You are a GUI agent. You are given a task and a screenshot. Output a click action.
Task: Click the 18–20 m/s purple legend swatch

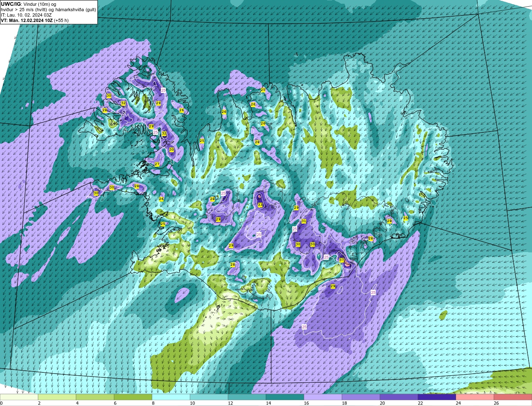click(x=361, y=397)
